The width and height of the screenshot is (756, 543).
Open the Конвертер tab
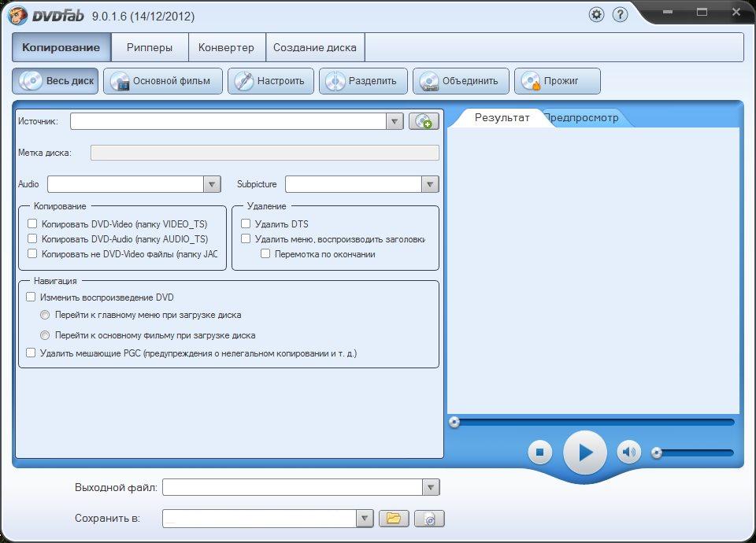226,47
